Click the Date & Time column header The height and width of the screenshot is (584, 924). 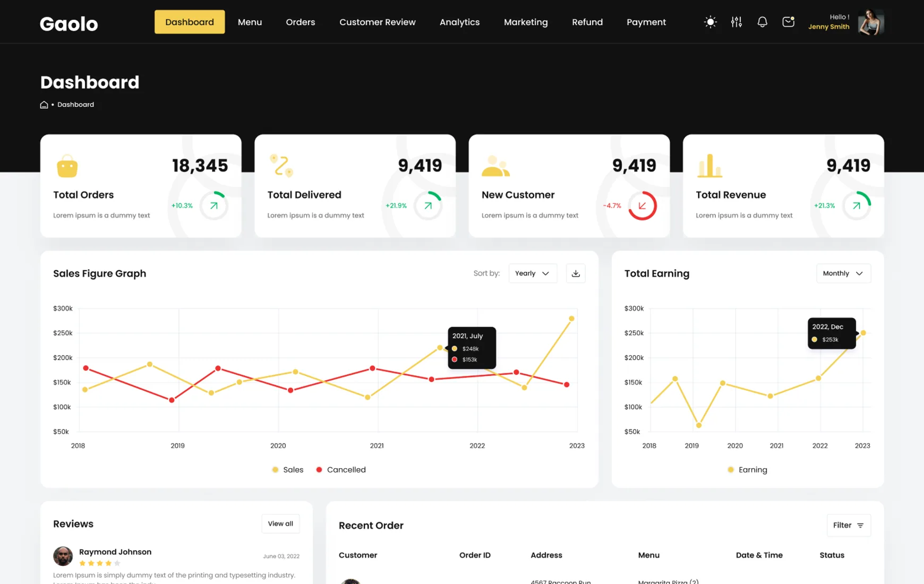(x=759, y=555)
